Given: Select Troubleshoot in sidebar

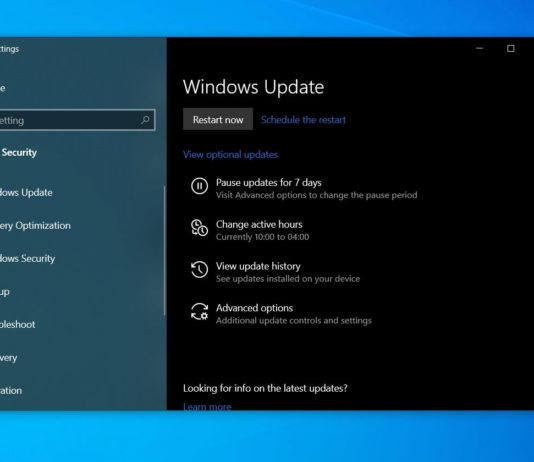Looking at the screenshot, I should (17, 324).
